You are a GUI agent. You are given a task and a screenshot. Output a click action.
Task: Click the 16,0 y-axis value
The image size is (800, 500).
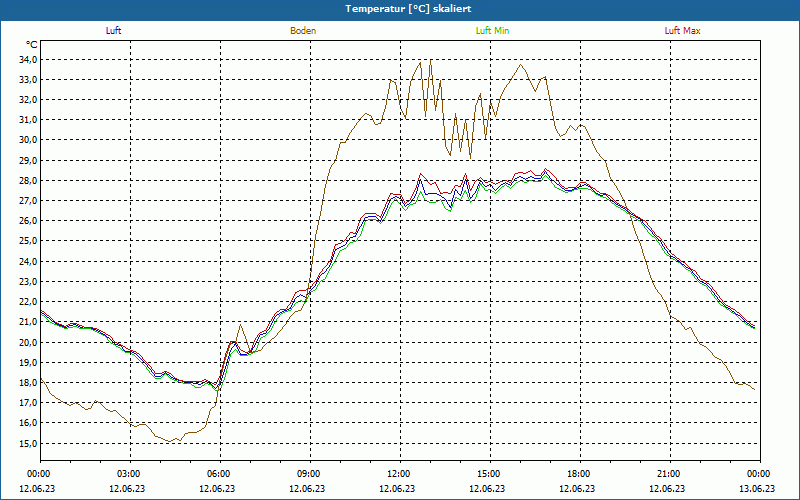pos(28,423)
